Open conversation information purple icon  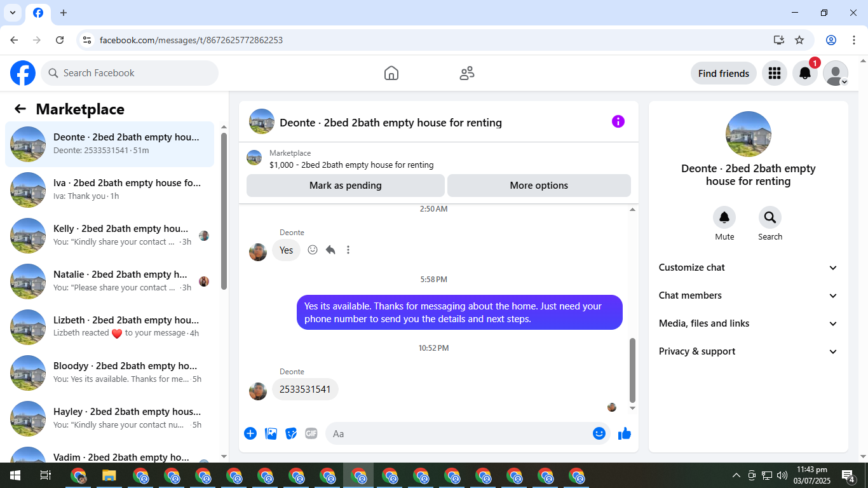618,121
